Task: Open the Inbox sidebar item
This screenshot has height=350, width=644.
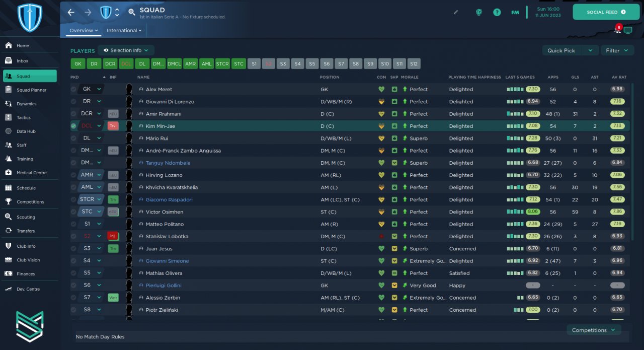Action: [x=29, y=61]
